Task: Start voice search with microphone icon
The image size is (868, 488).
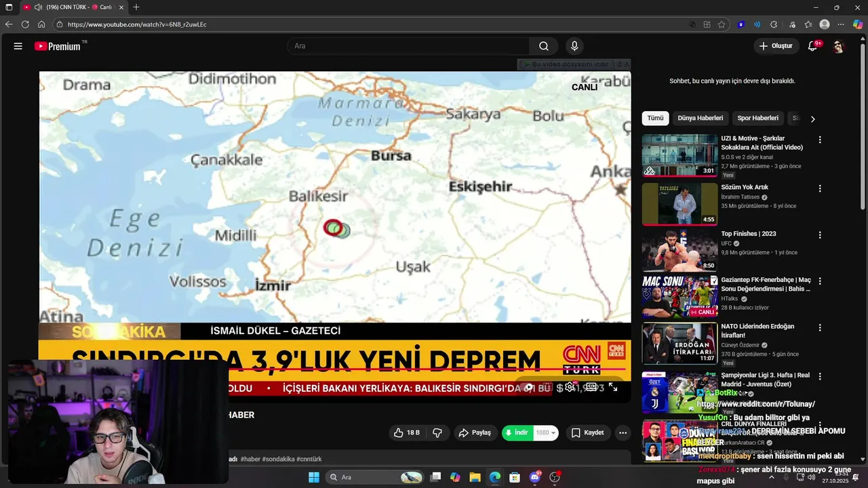Action: [574, 46]
